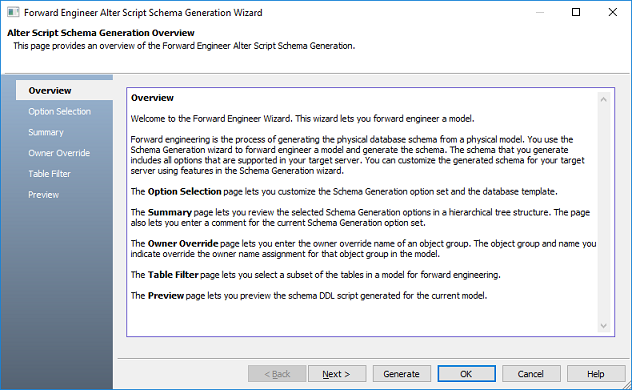Go to the Option Selection page
This screenshot has width=632, height=390.
click(x=59, y=112)
